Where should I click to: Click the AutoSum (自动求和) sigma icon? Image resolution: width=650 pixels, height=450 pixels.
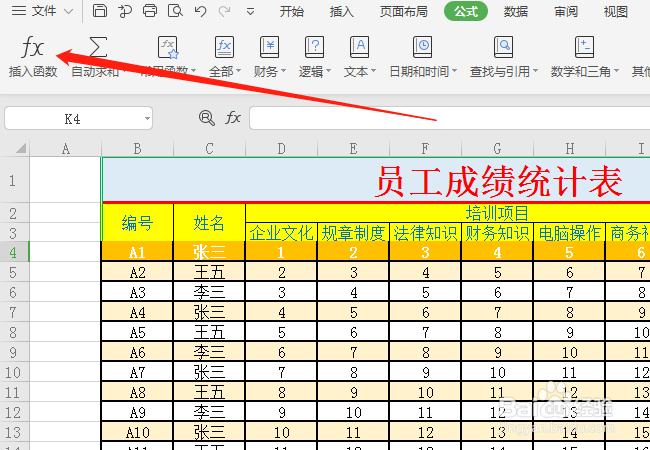click(x=98, y=47)
